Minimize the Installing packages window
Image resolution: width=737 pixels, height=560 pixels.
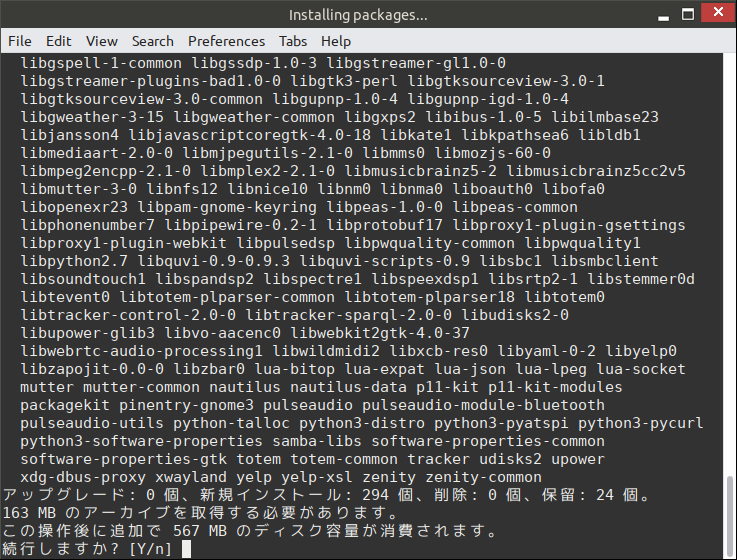point(664,16)
